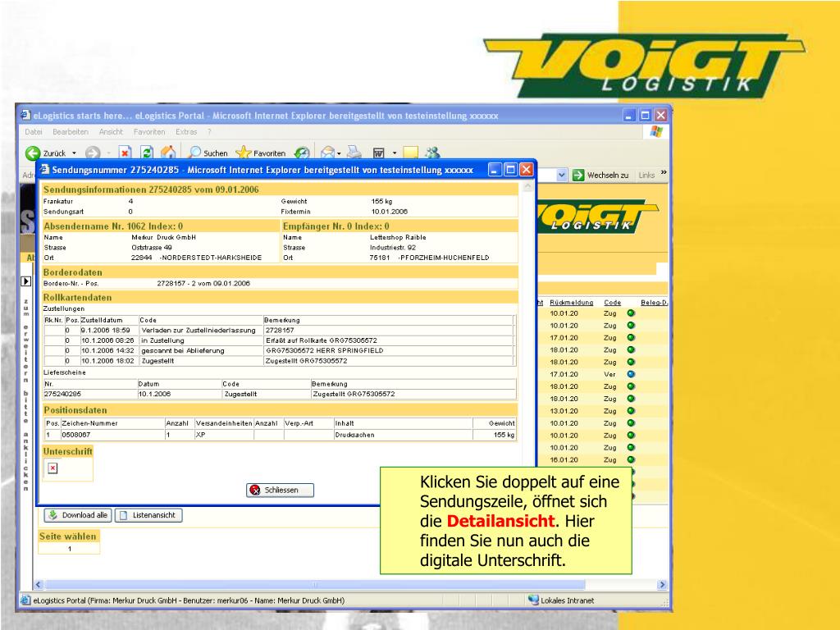This screenshot has height=630, width=840.
Task: Open the Home page house icon
Action: (168, 153)
